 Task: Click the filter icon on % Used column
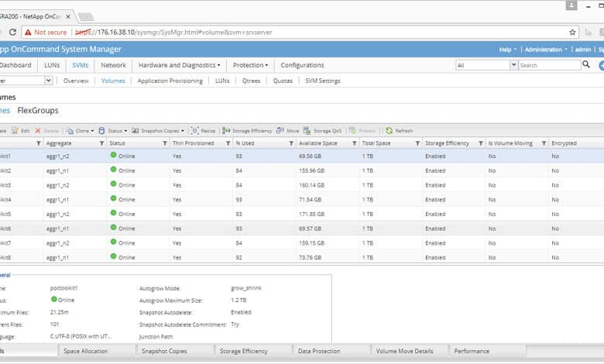[291, 143]
